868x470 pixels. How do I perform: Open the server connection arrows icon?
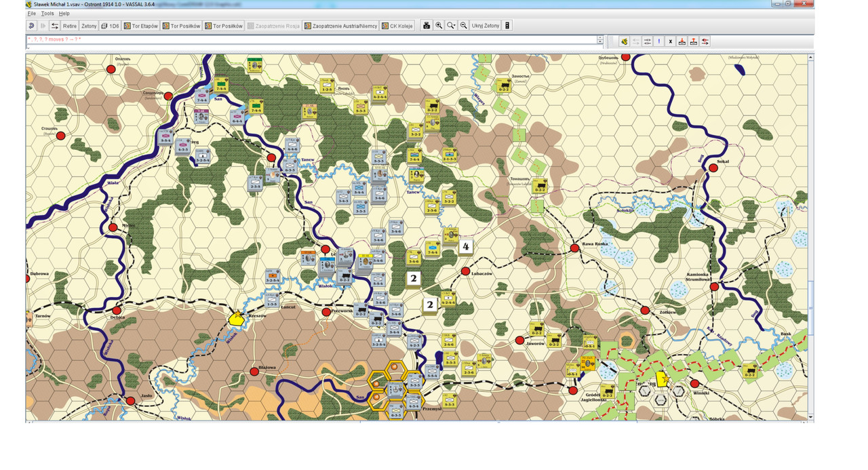(55, 26)
